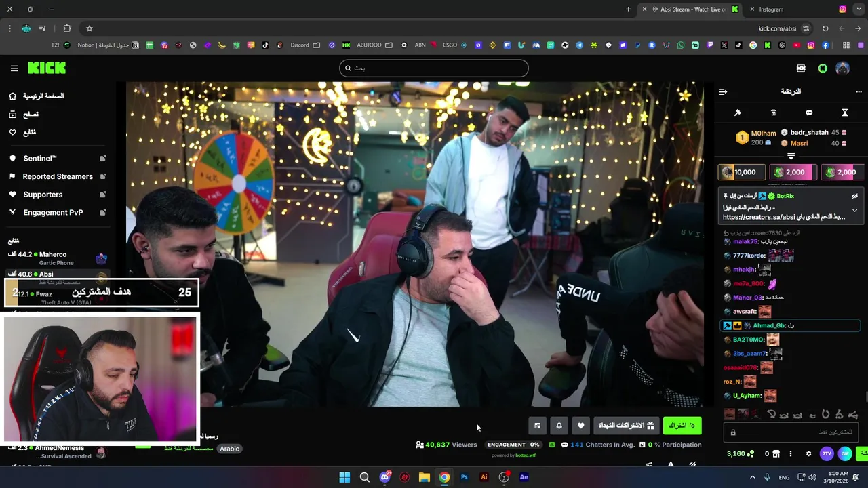Viewport: 868px width, 488px height.
Task: Open the Kick hamburger menu
Action: 14,68
